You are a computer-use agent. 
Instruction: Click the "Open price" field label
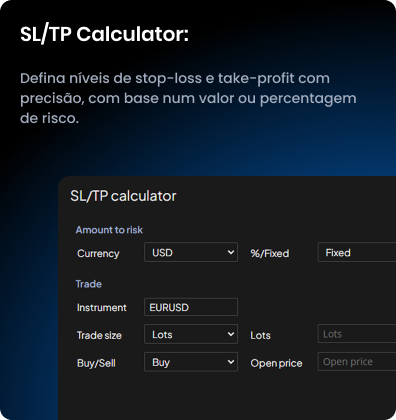coord(276,363)
